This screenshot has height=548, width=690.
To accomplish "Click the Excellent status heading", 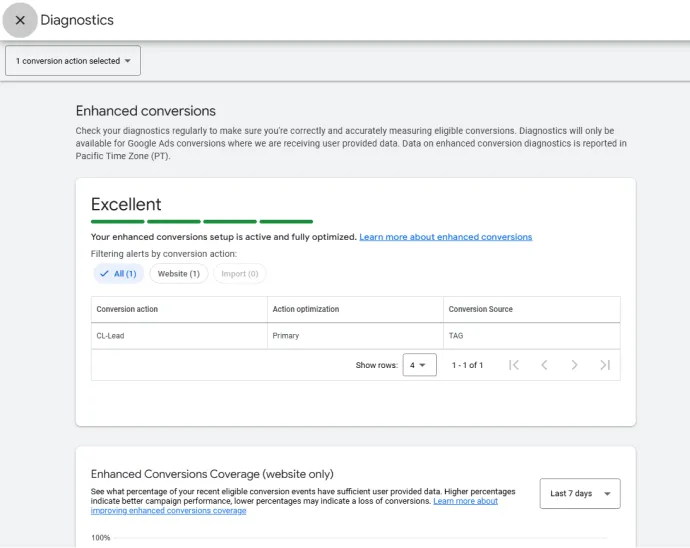I will pos(126,205).
